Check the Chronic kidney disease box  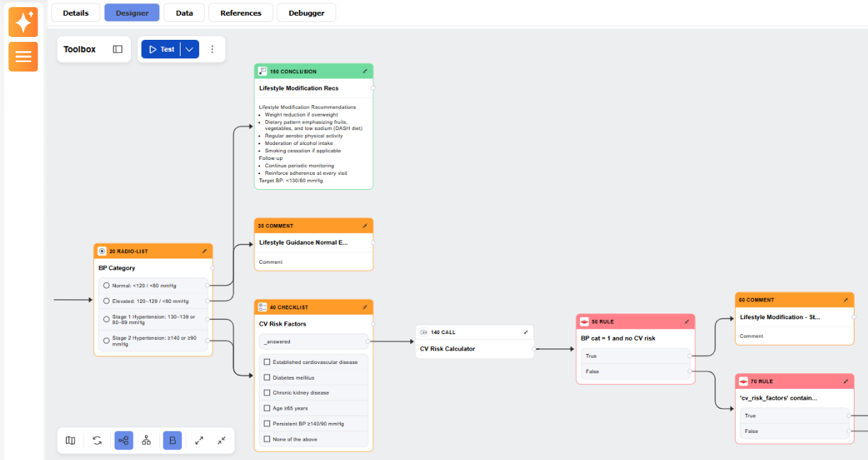click(267, 392)
